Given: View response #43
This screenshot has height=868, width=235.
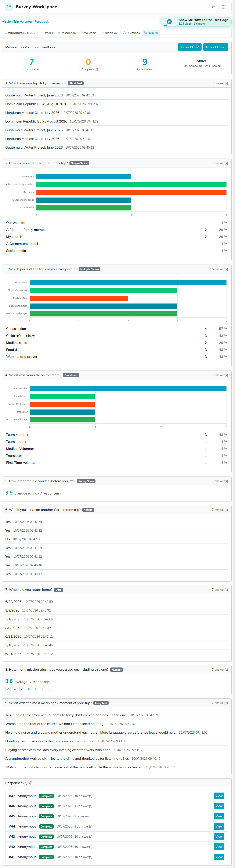Looking at the screenshot, I should [x=219, y=836].
